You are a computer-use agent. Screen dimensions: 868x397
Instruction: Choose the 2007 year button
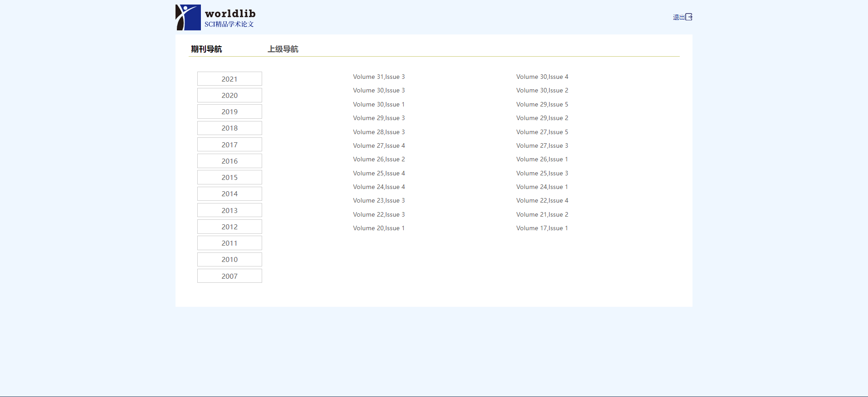pos(229,276)
